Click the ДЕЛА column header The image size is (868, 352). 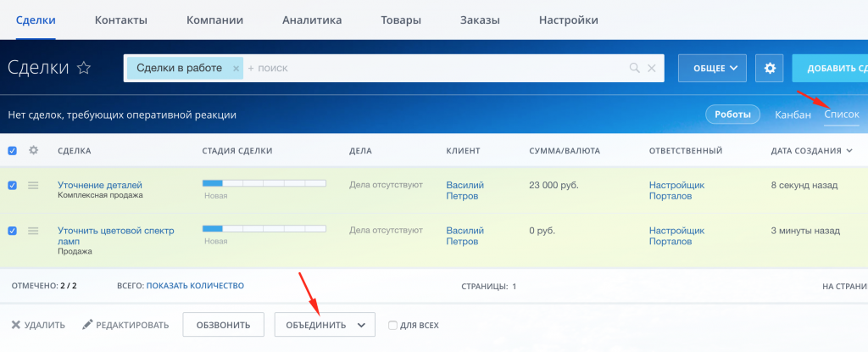(360, 151)
